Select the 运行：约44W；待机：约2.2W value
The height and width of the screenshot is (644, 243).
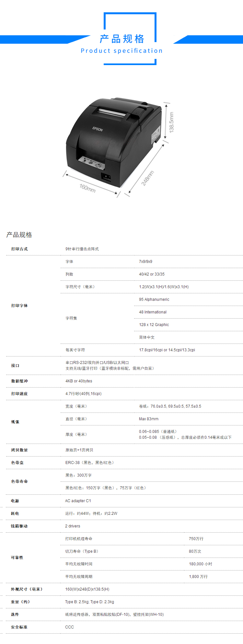click(91, 514)
